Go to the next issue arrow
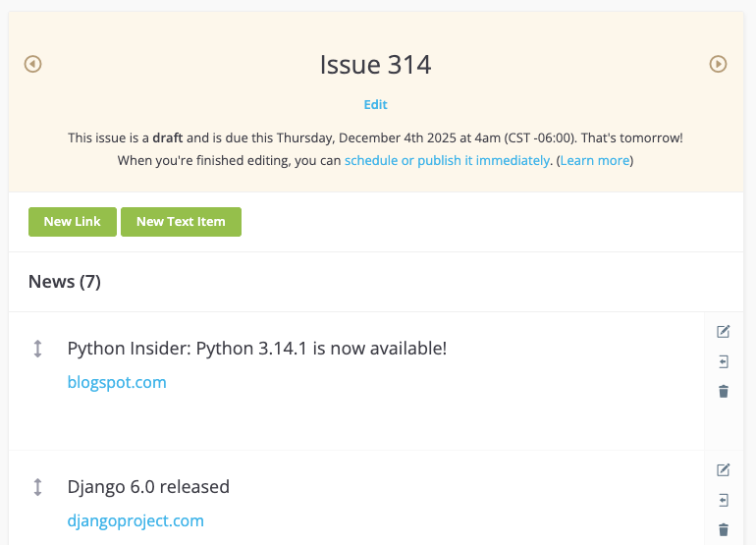 tap(718, 64)
